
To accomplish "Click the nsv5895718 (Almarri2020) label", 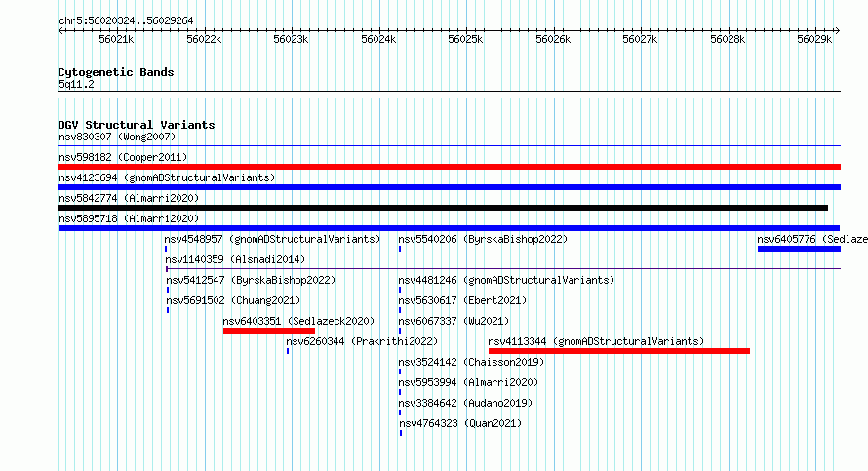I will click(129, 218).
